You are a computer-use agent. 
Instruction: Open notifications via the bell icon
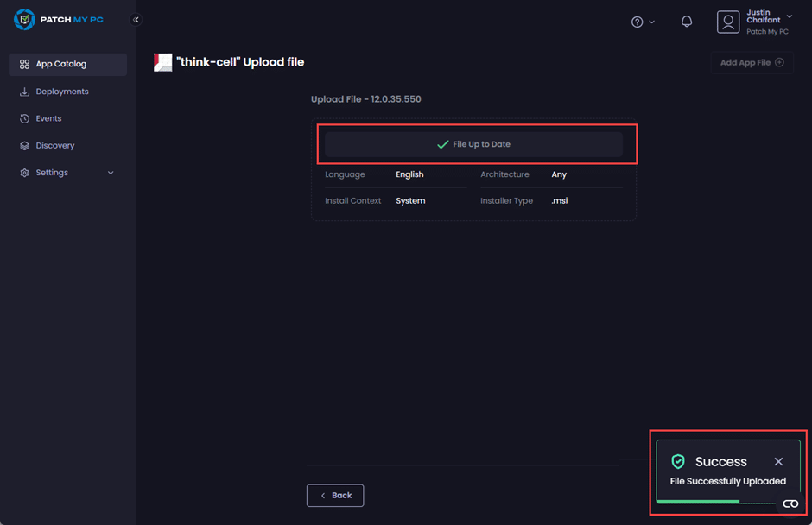pos(687,22)
